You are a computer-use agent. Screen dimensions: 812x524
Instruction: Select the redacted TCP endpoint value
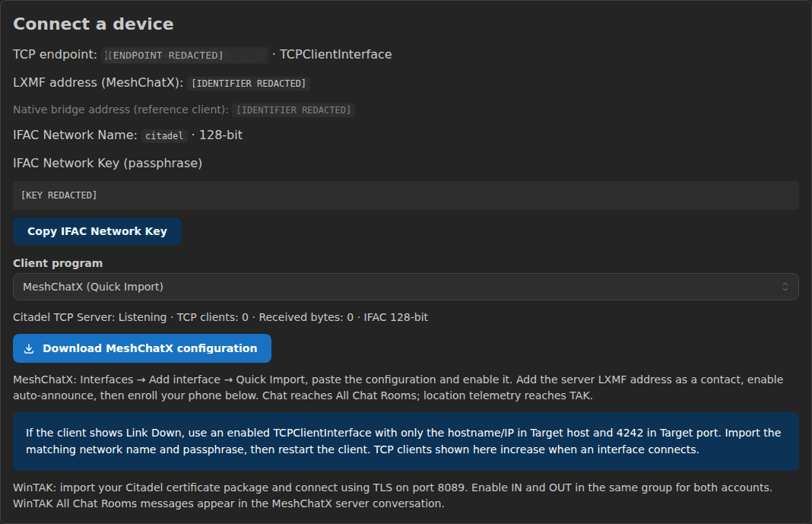(x=185, y=56)
